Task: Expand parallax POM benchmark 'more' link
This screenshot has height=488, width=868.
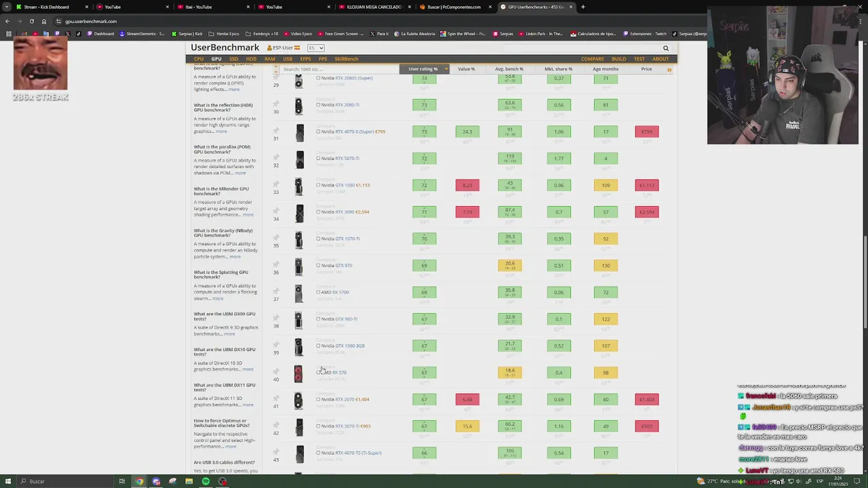Action: click(x=240, y=173)
